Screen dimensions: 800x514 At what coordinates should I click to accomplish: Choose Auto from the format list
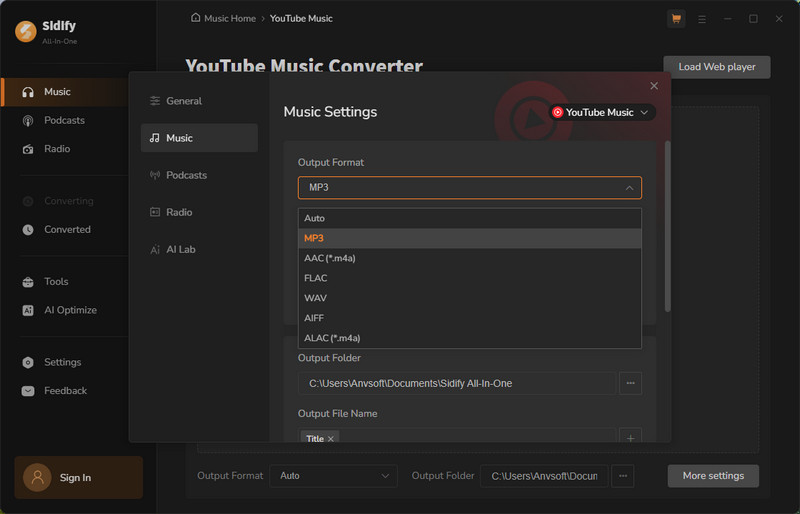(469, 218)
